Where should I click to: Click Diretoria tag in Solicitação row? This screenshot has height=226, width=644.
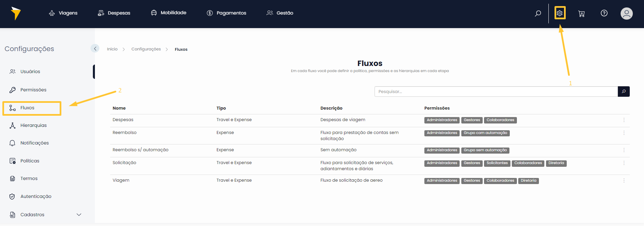[x=556, y=163]
